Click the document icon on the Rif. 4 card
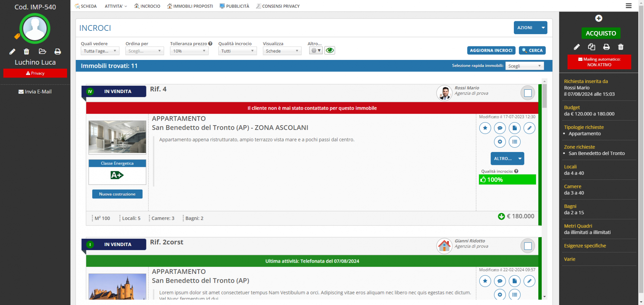This screenshot has height=305, width=644. 515,128
